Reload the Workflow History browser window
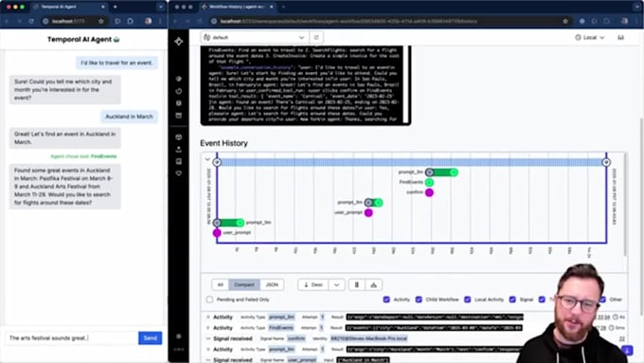The width and height of the screenshot is (644, 363). click(x=200, y=21)
